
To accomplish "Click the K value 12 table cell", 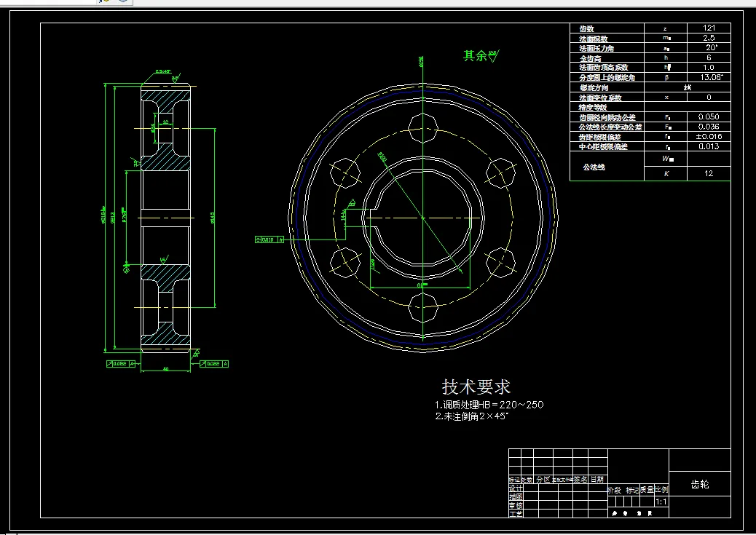I will 709,173.
